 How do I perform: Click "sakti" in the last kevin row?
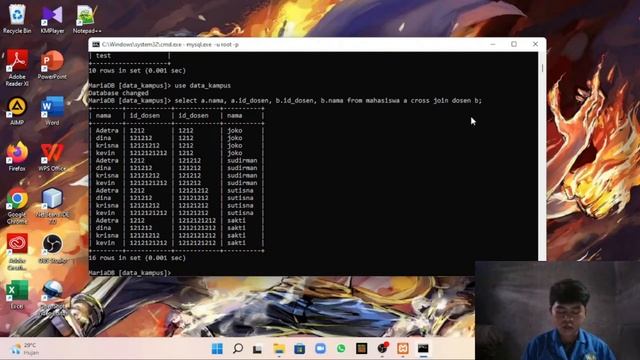[x=236, y=243]
